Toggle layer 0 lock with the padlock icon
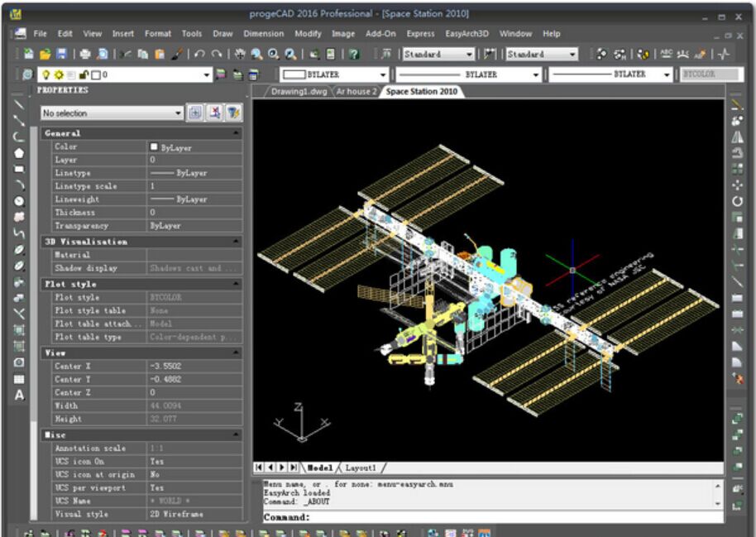The width and height of the screenshot is (756, 537). coord(84,74)
